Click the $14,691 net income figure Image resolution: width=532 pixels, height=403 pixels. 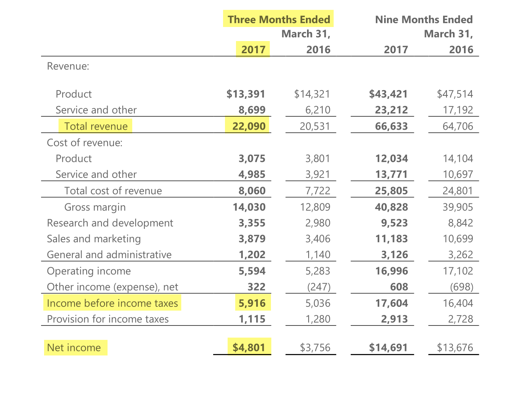(x=388, y=347)
